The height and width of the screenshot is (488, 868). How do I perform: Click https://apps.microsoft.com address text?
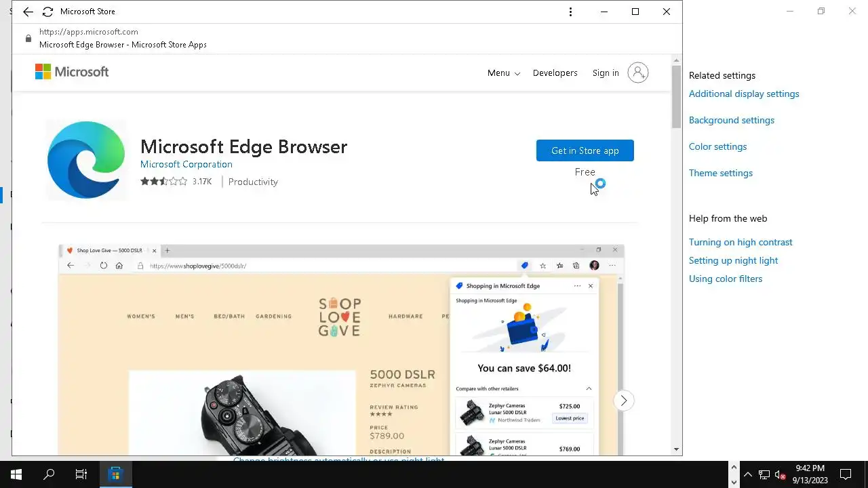(89, 32)
